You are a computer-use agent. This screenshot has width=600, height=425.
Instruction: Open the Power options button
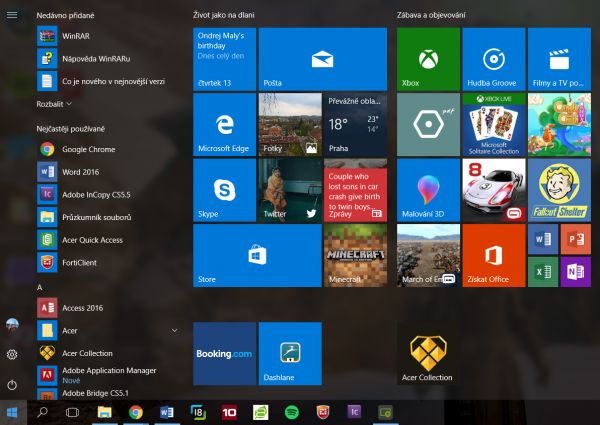coord(12,385)
